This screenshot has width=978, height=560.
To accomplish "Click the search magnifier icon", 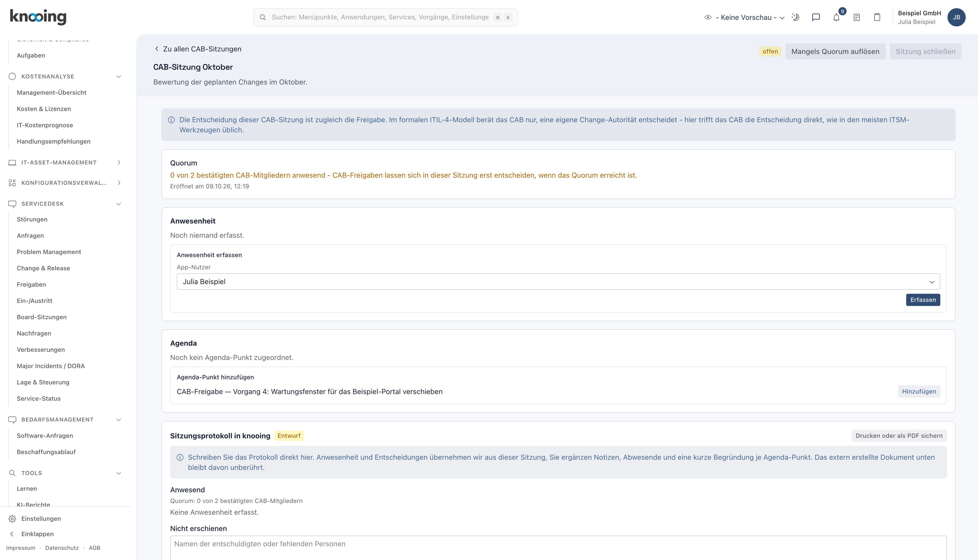I will (263, 17).
